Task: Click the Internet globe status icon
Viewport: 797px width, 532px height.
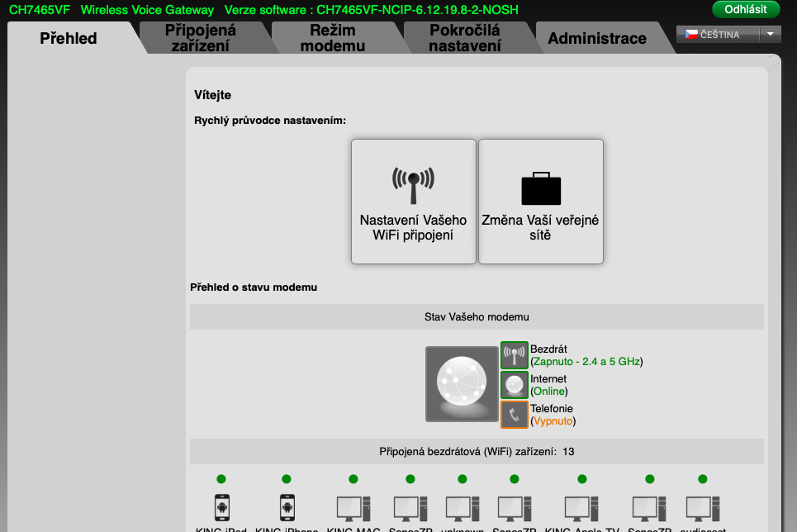Action: tap(514, 385)
